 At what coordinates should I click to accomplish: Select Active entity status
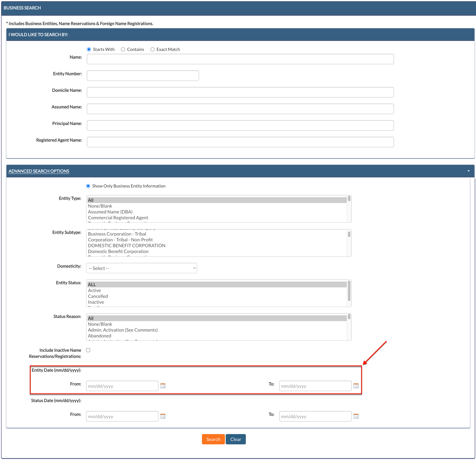point(217,290)
